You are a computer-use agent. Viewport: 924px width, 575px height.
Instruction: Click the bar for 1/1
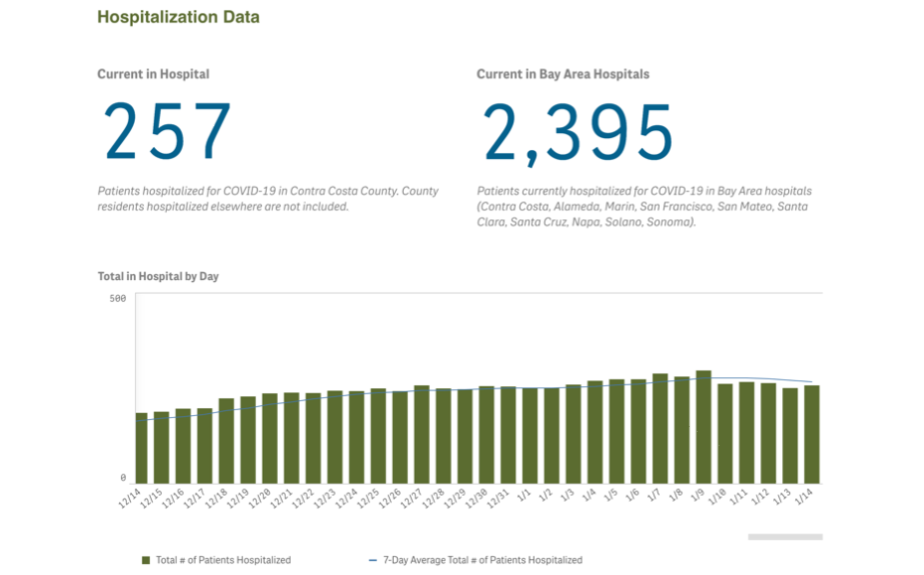(530, 436)
